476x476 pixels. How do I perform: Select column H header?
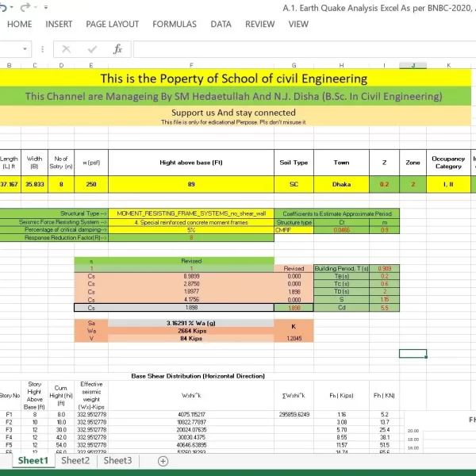point(341,65)
